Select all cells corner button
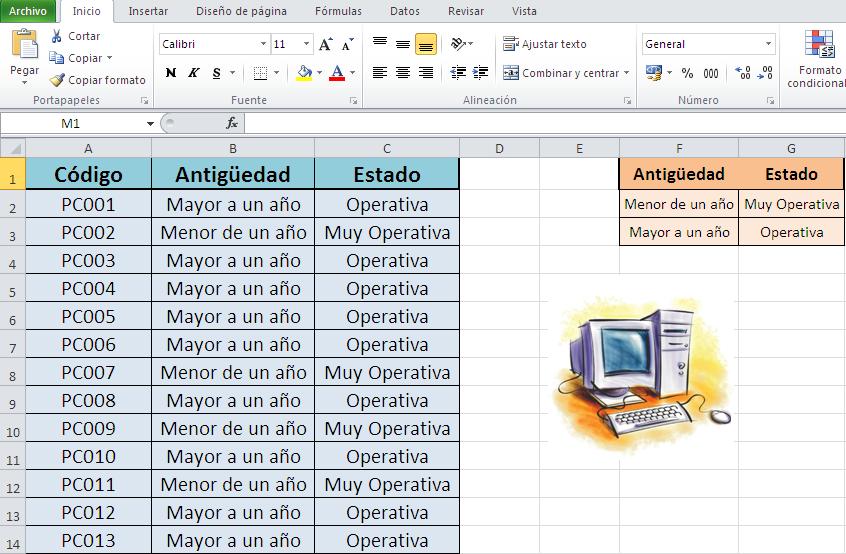 pos(13,148)
